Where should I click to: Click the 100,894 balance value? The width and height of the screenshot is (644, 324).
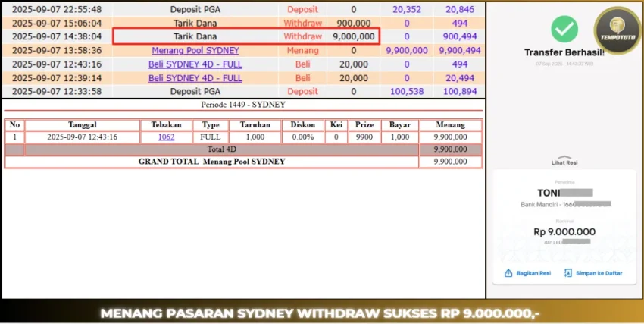(460, 91)
